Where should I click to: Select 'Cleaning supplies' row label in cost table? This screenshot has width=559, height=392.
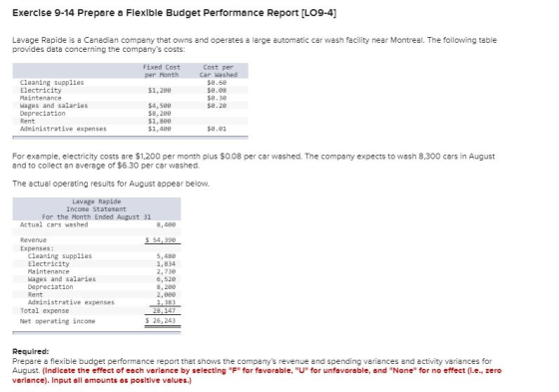click(52, 83)
